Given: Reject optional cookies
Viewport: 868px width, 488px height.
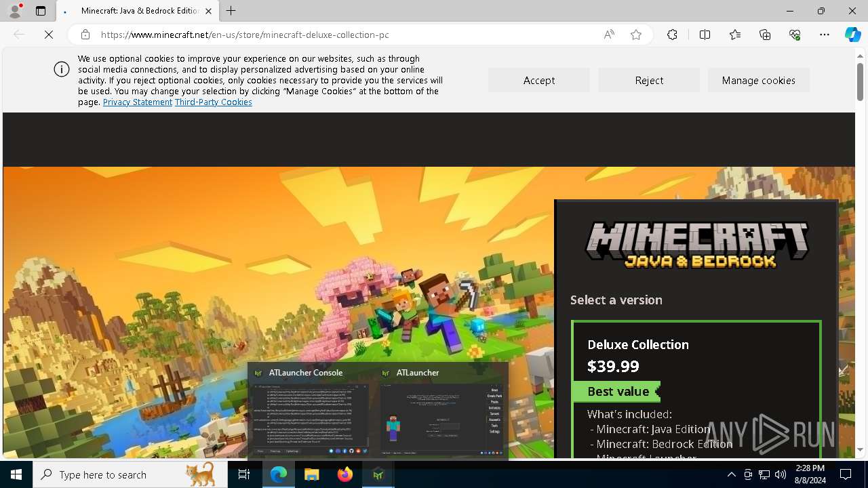Looking at the screenshot, I should coord(649,80).
